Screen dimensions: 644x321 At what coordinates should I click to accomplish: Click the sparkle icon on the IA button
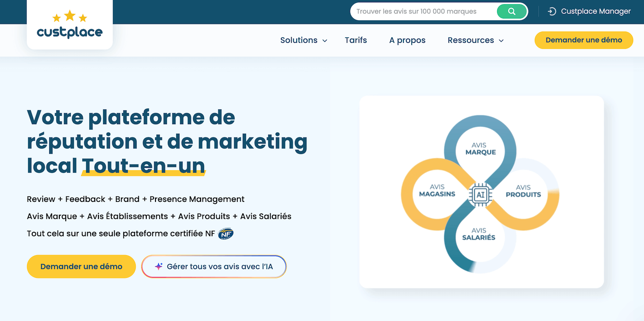click(x=159, y=266)
